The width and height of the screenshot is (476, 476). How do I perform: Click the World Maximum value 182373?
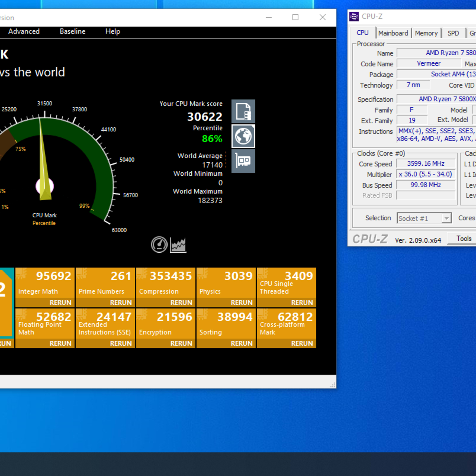[210, 201]
